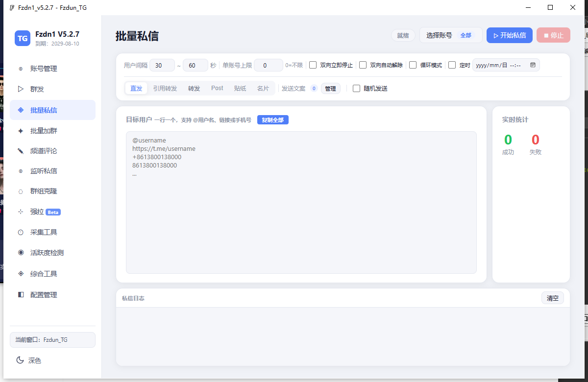Image resolution: width=588 pixels, height=382 pixels.
Task: Open the 选择账号 全部 selector
Action: click(x=451, y=35)
